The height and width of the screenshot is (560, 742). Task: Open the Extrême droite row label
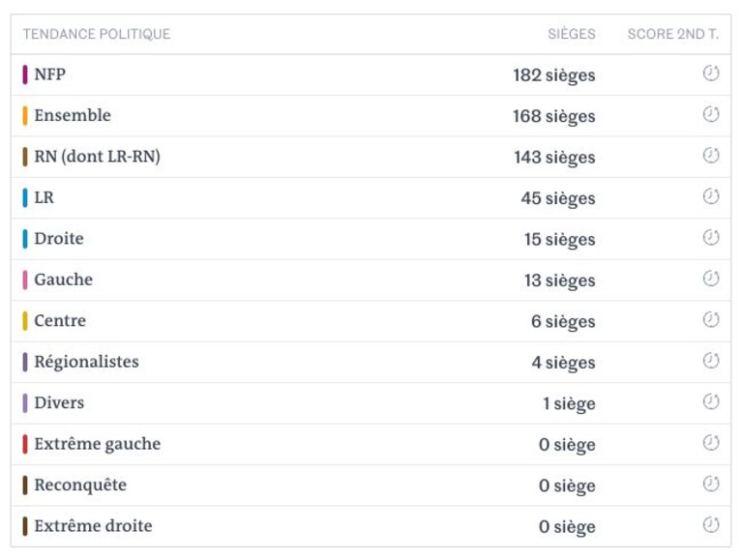coord(93,526)
